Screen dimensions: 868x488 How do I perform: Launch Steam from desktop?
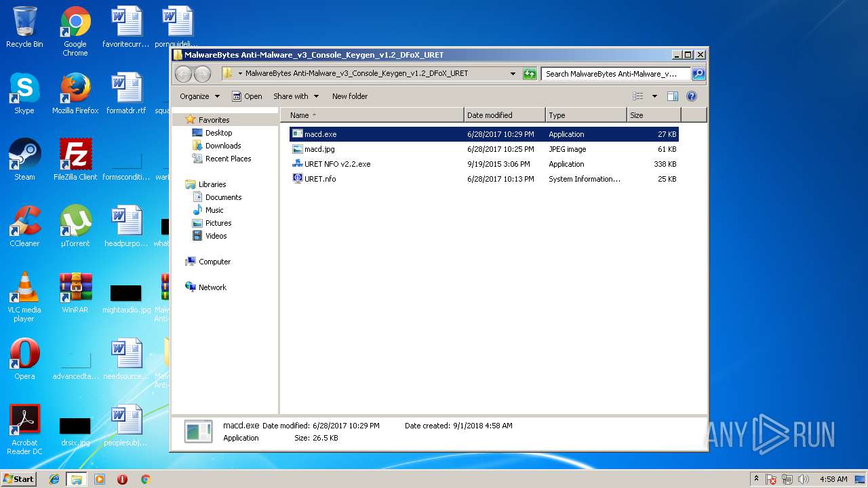[x=24, y=160]
